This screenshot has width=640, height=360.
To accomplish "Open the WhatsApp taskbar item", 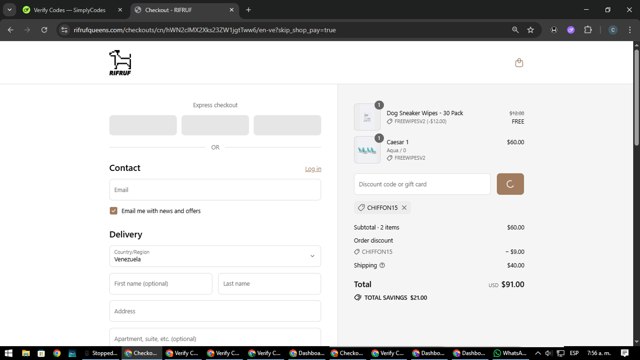I will tap(510, 353).
